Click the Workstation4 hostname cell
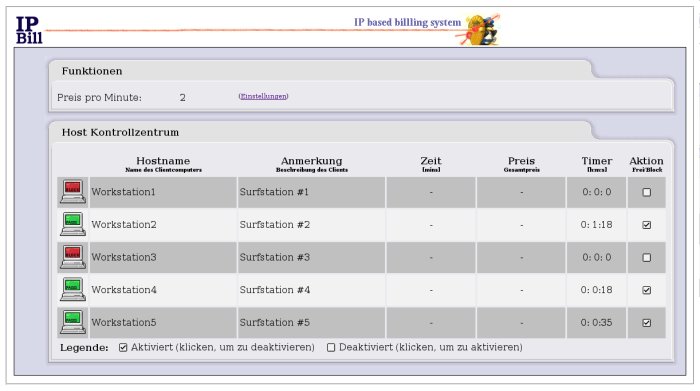Image resolution: width=700 pixels, height=391 pixels. 163,290
